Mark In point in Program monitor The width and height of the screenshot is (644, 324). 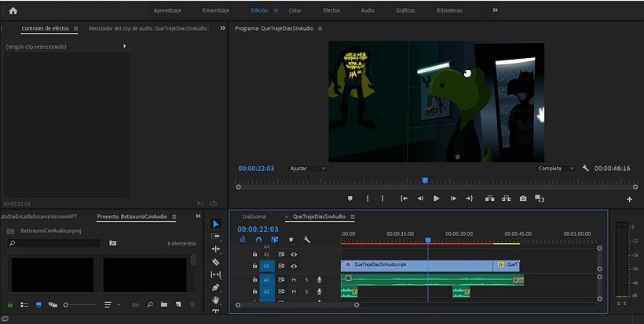(x=368, y=198)
